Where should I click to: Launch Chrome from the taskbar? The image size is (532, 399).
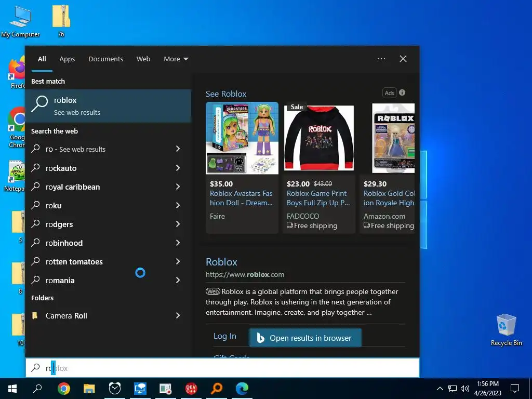click(x=64, y=388)
